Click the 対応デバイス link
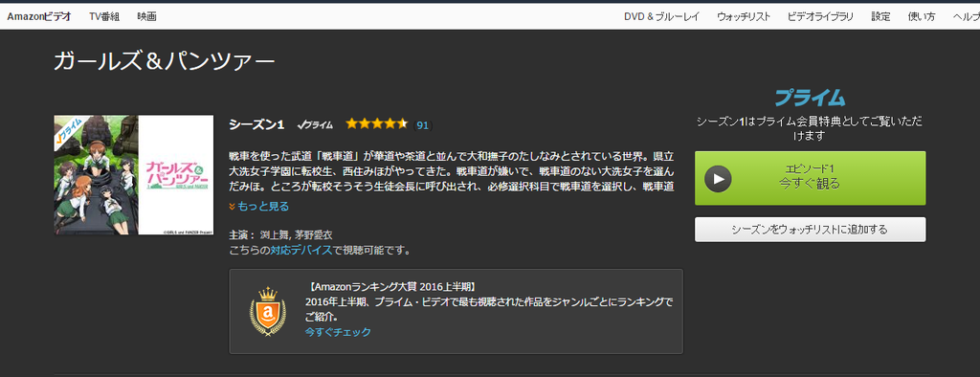This screenshot has height=377, width=980. 301,251
